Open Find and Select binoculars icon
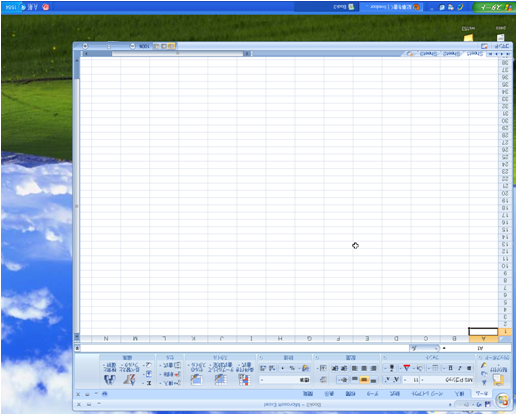This screenshot has height=414, width=516. click(x=110, y=373)
